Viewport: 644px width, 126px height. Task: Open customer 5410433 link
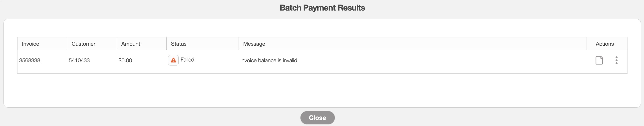(79, 60)
